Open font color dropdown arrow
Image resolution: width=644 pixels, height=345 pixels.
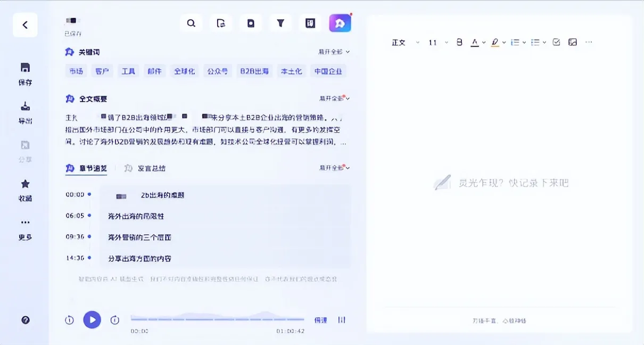tap(483, 43)
